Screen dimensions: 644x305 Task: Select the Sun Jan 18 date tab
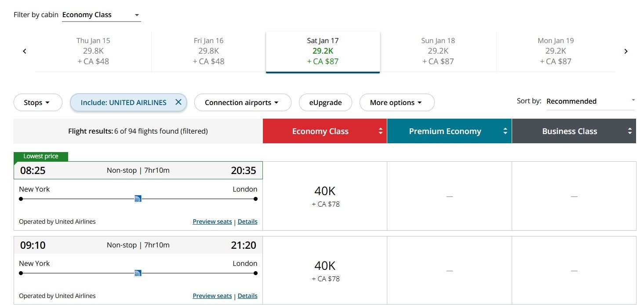tap(438, 51)
